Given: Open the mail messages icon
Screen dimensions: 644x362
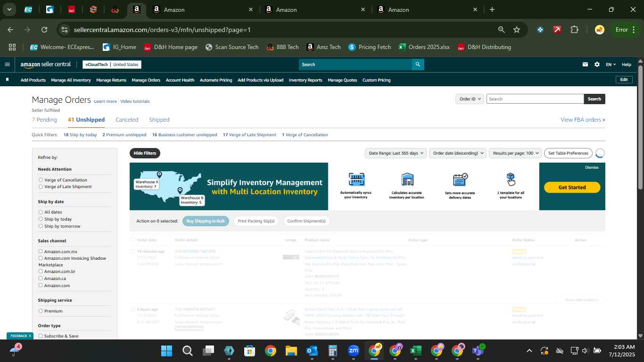Looking at the screenshot, I should point(586,65).
